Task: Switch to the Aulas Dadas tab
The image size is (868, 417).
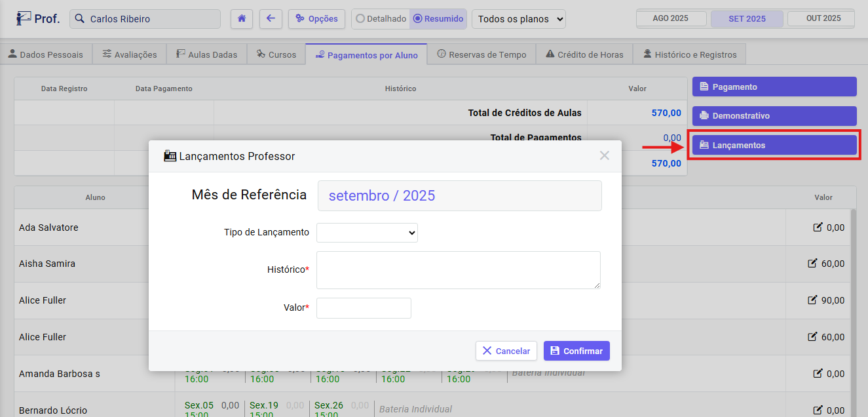Action: 206,54
